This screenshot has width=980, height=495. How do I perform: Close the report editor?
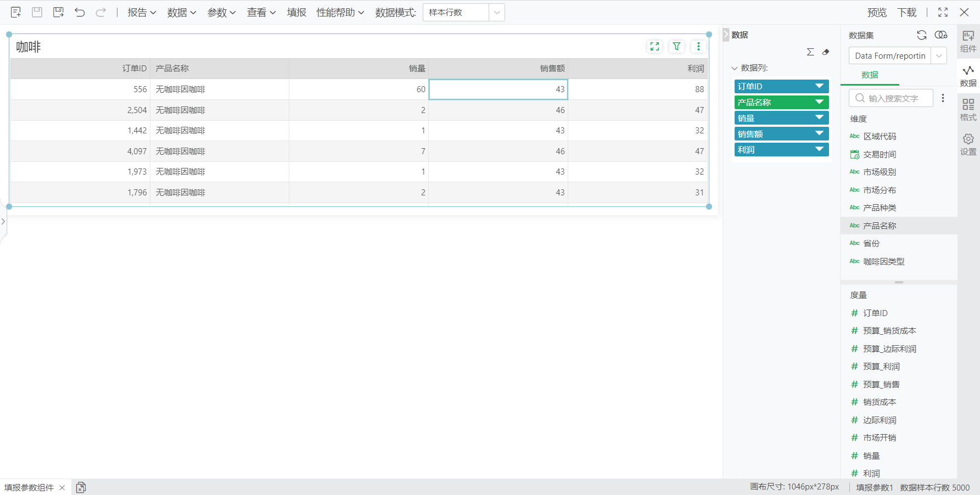964,12
